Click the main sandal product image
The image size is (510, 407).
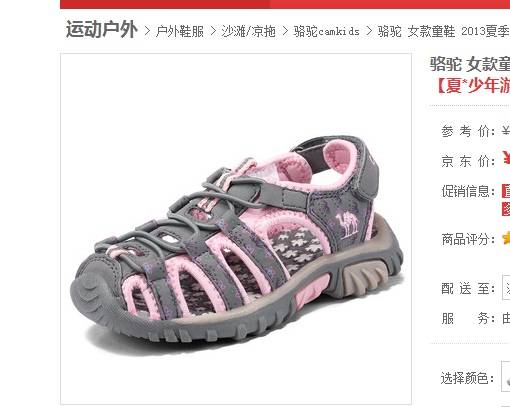[236, 229]
